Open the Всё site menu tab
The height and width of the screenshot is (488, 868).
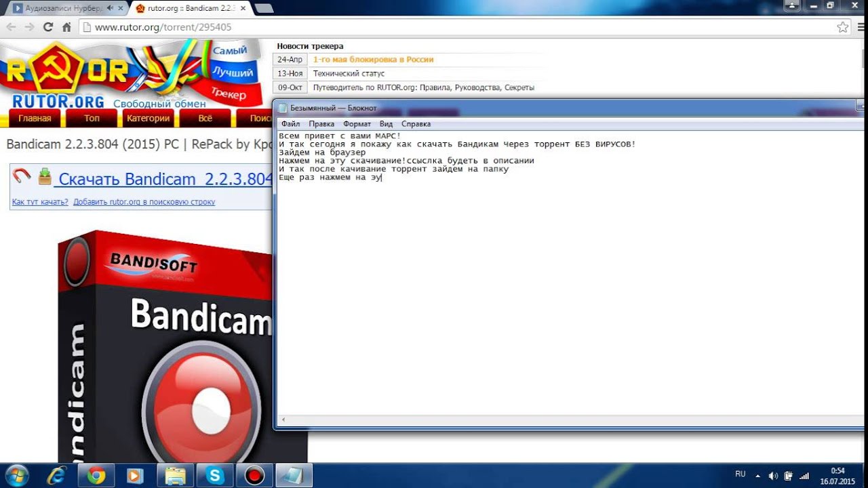pos(205,118)
